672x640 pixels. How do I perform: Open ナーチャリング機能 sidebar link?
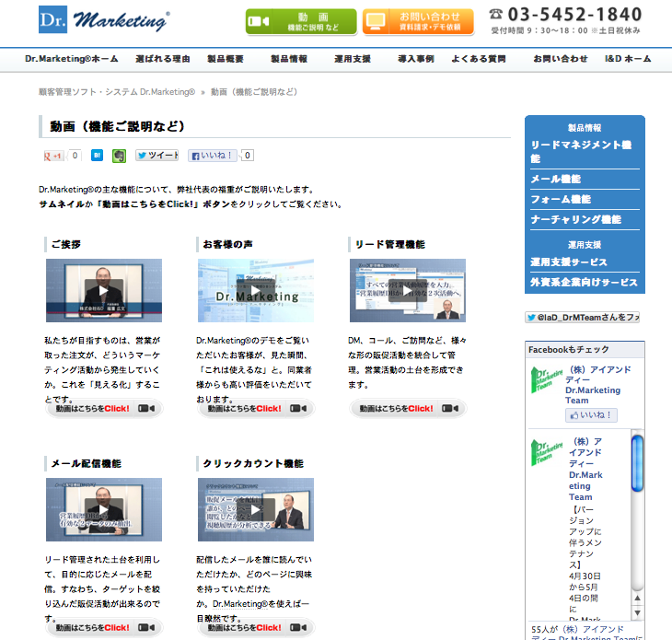tap(576, 219)
